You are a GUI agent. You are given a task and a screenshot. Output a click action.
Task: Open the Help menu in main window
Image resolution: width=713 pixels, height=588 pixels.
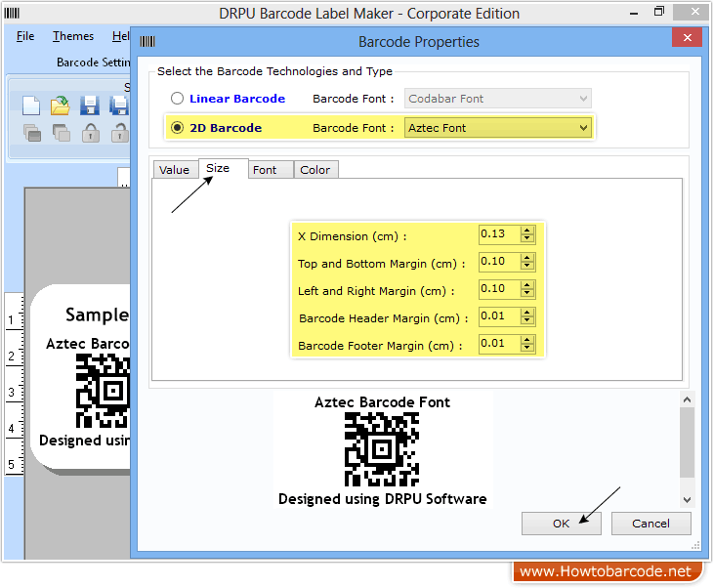tap(121, 36)
